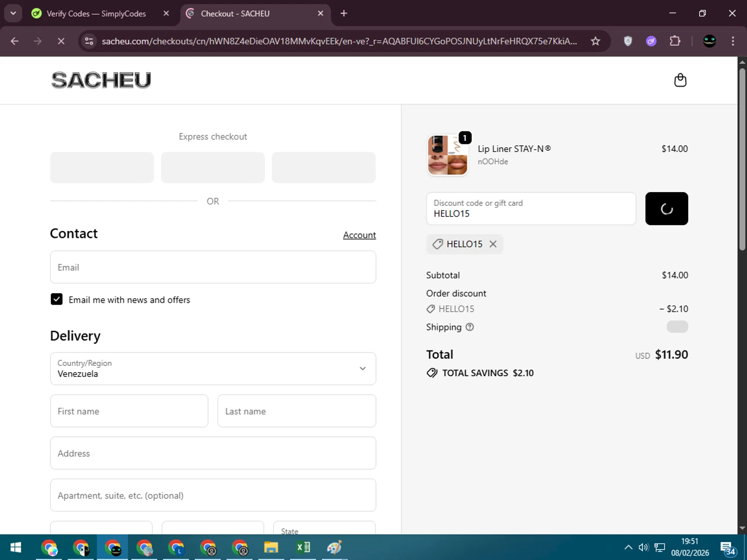Click the State dropdown field
This screenshot has height=560, width=747.
[325, 528]
